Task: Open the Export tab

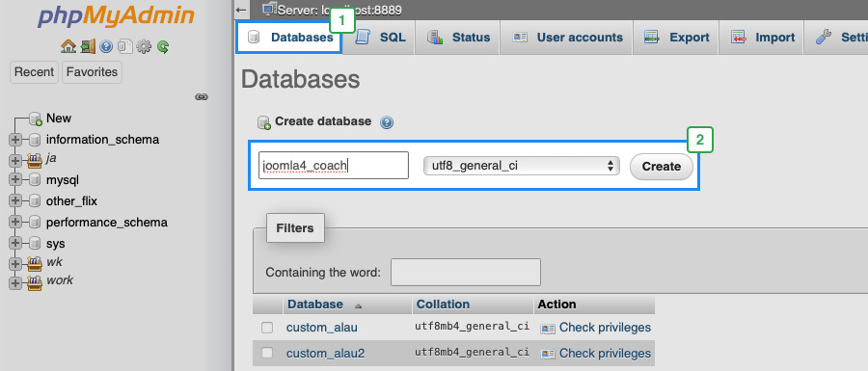Action: click(x=676, y=38)
